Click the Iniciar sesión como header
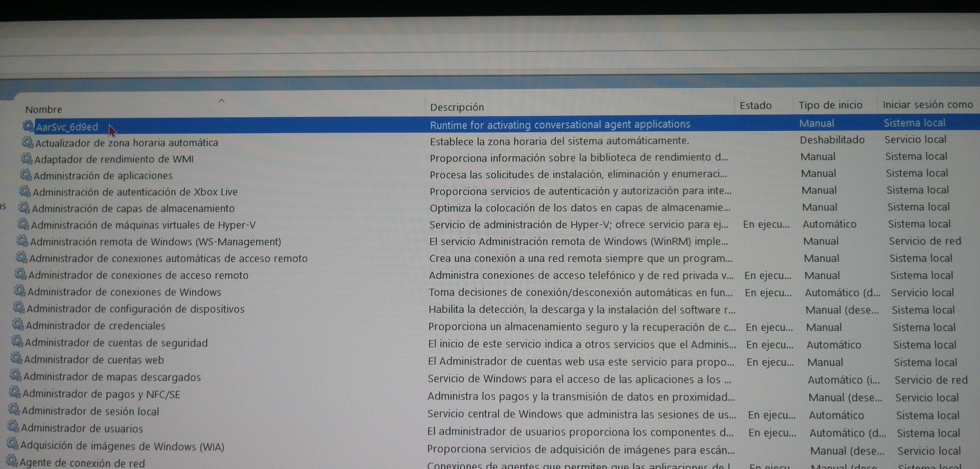This screenshot has height=469, width=980. 928,105
